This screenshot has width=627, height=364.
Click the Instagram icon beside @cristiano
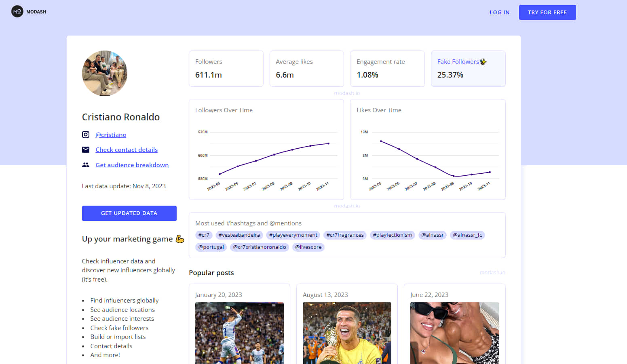pyautogui.click(x=86, y=135)
